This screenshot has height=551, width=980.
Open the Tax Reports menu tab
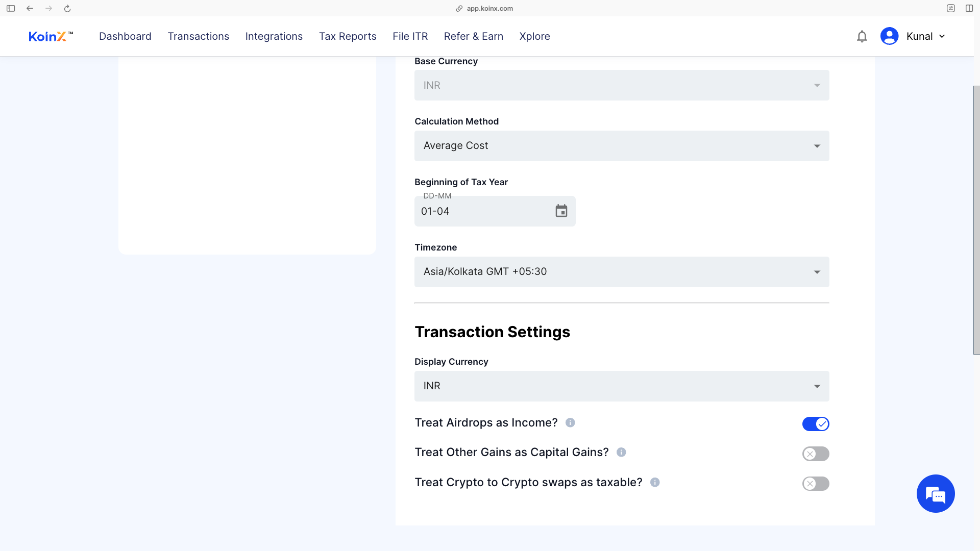pyautogui.click(x=347, y=36)
